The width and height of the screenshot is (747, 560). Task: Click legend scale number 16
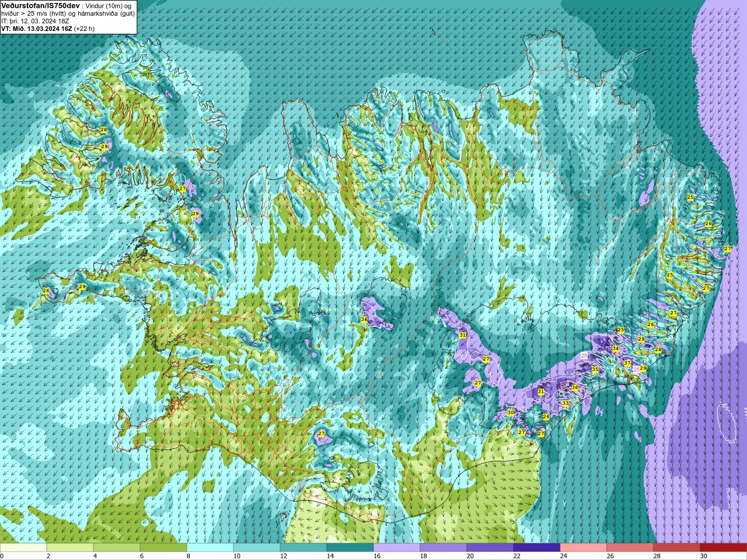pos(377,556)
